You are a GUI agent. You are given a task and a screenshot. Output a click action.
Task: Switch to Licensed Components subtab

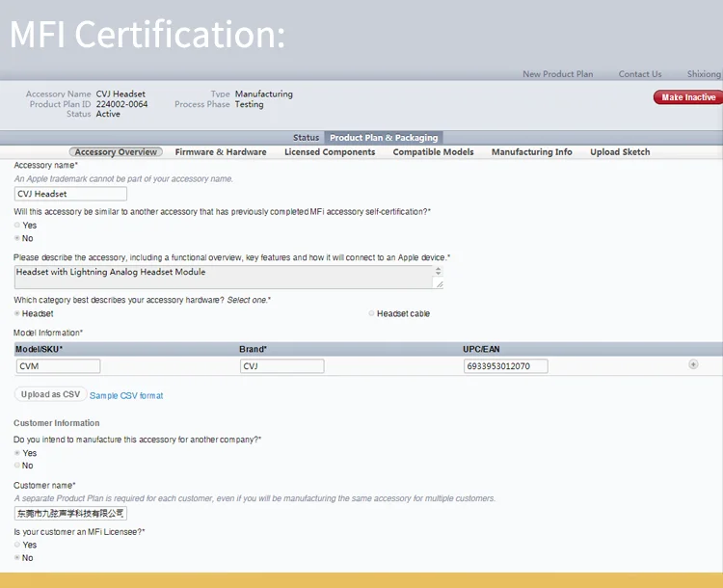pos(330,151)
